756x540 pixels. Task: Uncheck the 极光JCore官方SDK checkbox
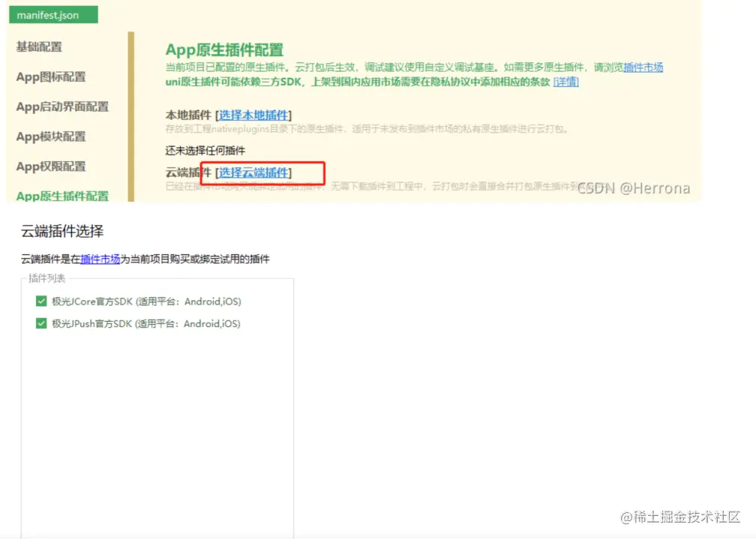point(41,301)
